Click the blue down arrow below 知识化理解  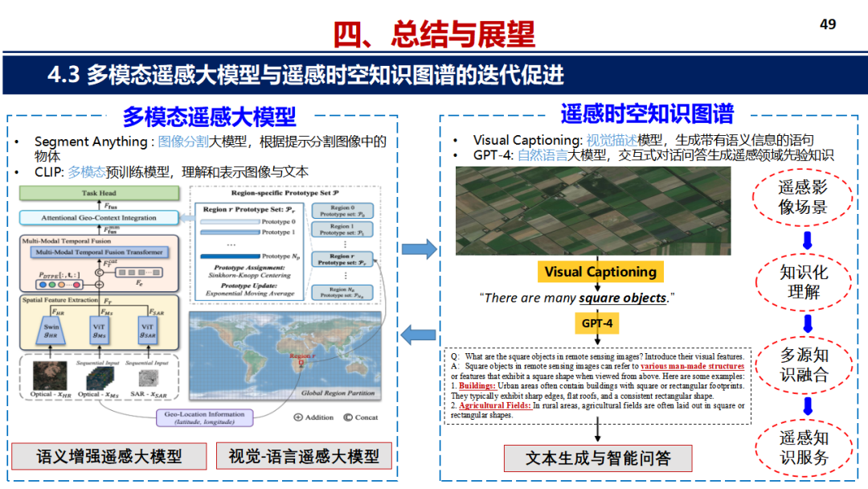click(x=808, y=323)
